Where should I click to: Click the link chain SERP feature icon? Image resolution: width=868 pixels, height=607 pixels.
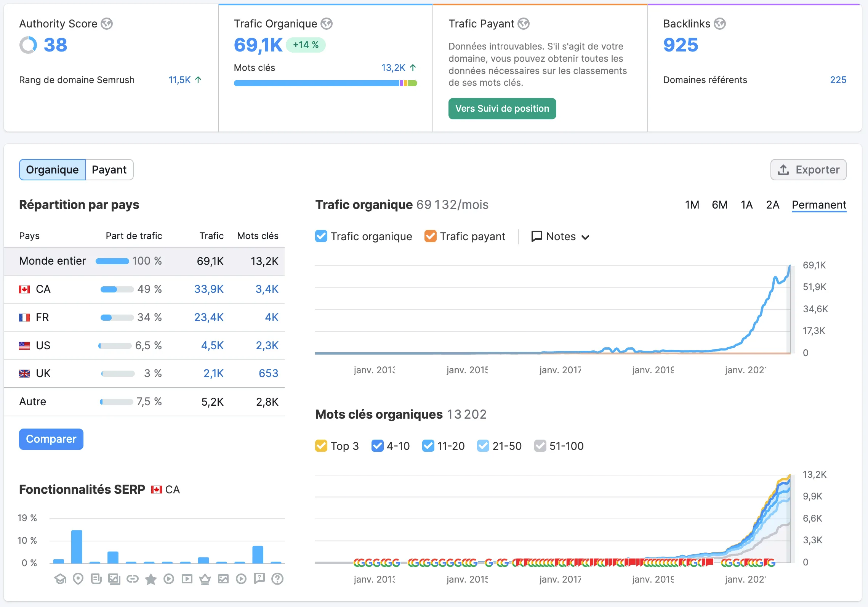tap(133, 579)
